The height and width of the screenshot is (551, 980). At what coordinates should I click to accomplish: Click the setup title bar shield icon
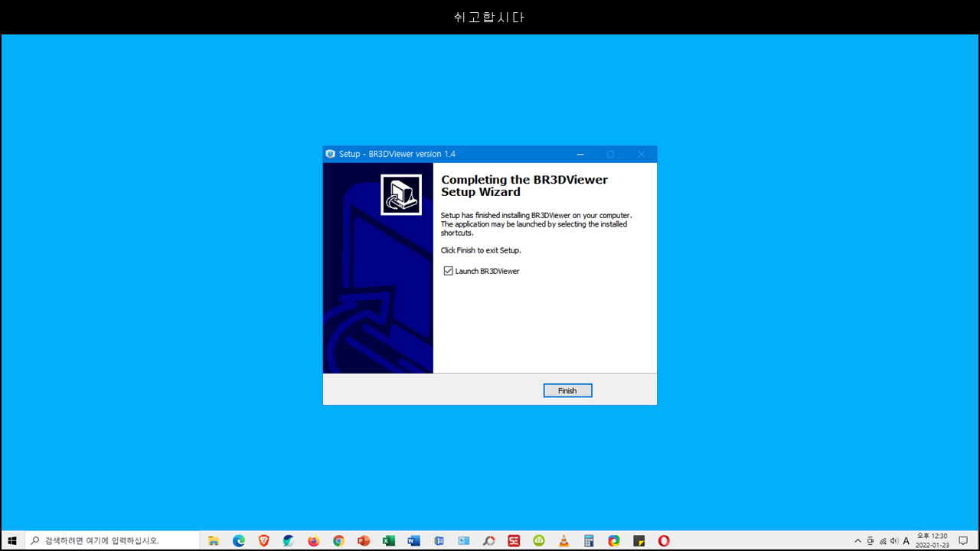(x=330, y=154)
